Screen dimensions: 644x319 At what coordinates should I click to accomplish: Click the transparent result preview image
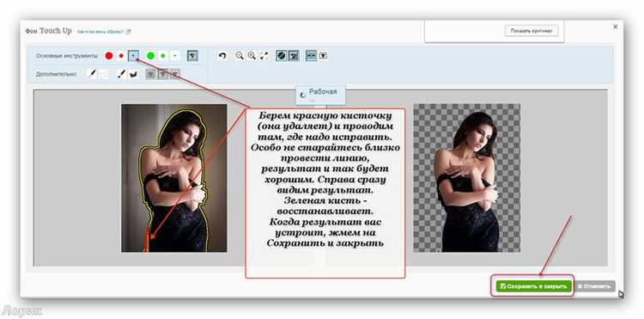(466, 178)
